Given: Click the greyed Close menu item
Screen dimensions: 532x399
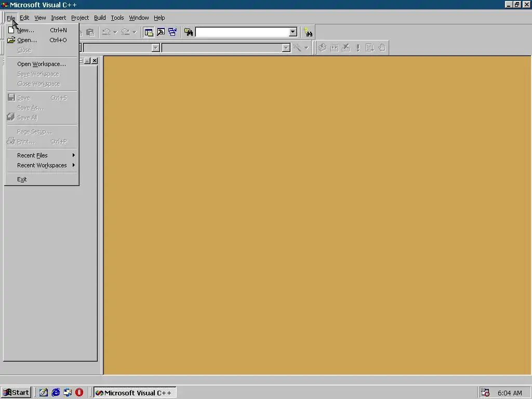Looking at the screenshot, I should pyautogui.click(x=42, y=50).
